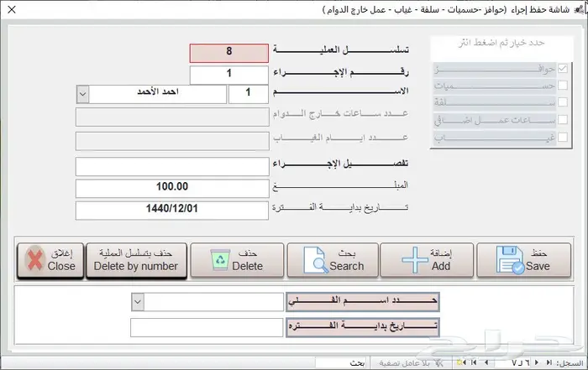588x370 pixels.
Task: Expand the حدد اسم الفني technician dropdown arrow
Action: tap(138, 302)
